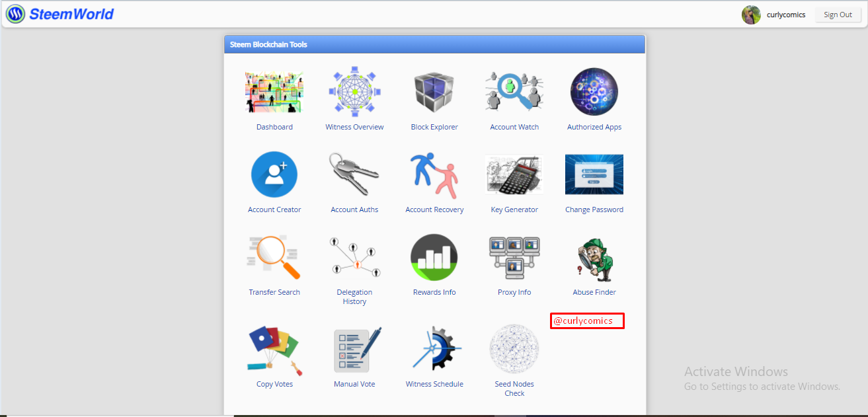The height and width of the screenshot is (417, 868).
Task: Click the SteemWorld logo icon
Action: coord(15,14)
